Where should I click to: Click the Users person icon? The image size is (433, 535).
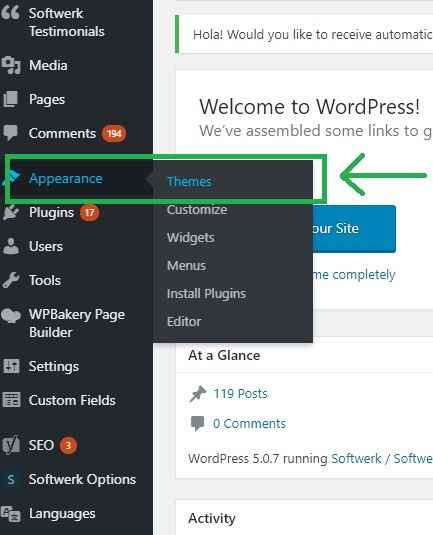(11, 246)
